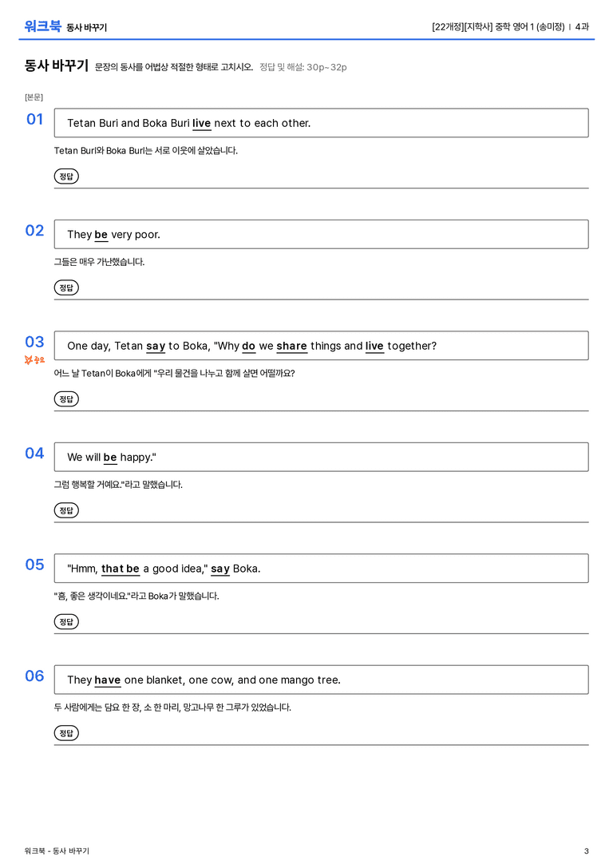Click the 정답 badge under question 02
Image resolution: width=613 pixels, height=868 pixels.
[x=66, y=287]
